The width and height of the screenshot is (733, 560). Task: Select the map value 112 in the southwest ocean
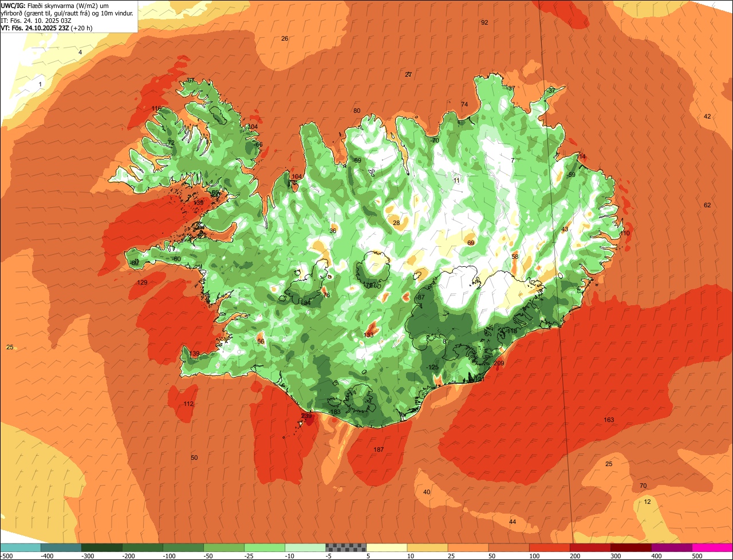188,404
